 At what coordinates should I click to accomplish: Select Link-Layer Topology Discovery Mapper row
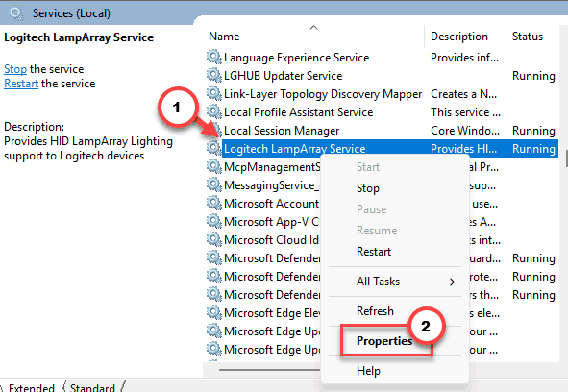[383, 94]
